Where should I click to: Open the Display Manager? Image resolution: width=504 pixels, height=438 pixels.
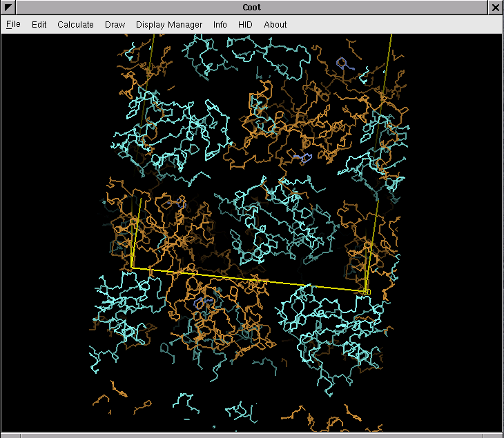pyautogui.click(x=169, y=25)
